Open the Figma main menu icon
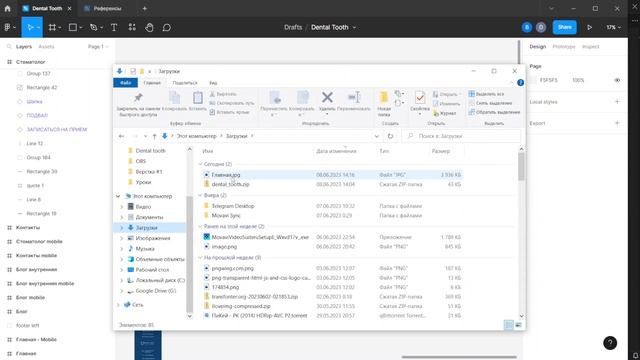The width and height of the screenshot is (640, 360). click(x=7, y=27)
